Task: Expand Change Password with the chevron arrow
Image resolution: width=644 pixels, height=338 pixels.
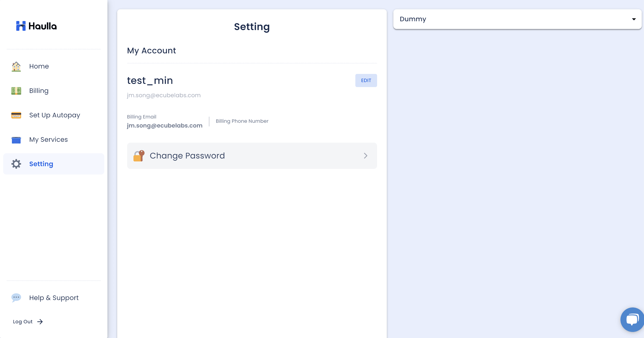Action: pyautogui.click(x=366, y=156)
